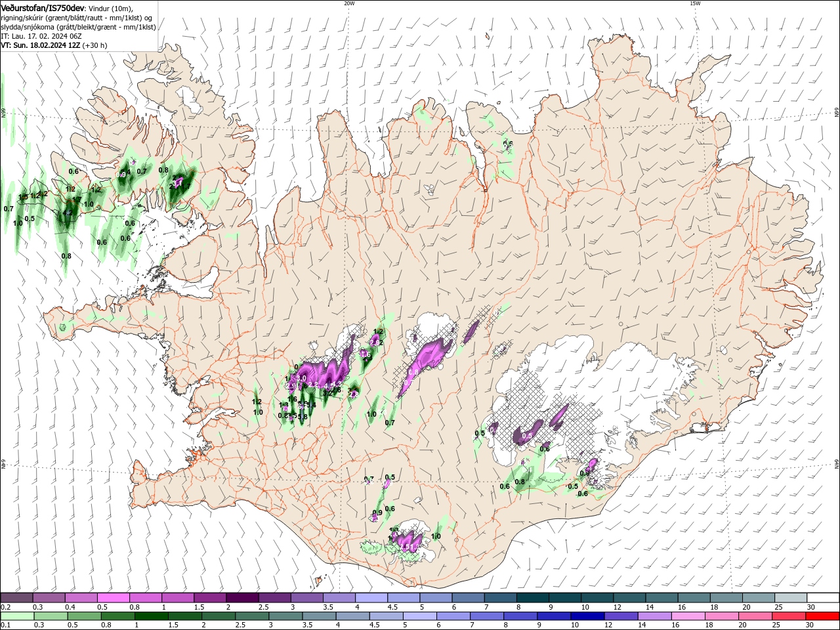Pick dark green rain swatch between 1 and 1.5
This screenshot has height=630, width=840.
[x=152, y=616]
